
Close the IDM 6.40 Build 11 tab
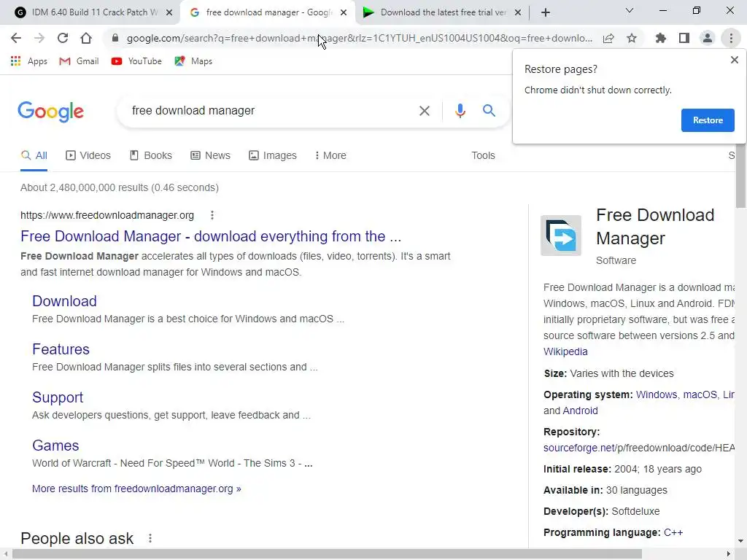click(x=169, y=13)
